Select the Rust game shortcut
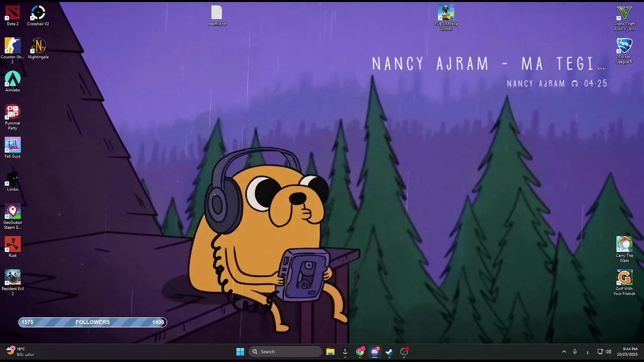 coord(13,247)
